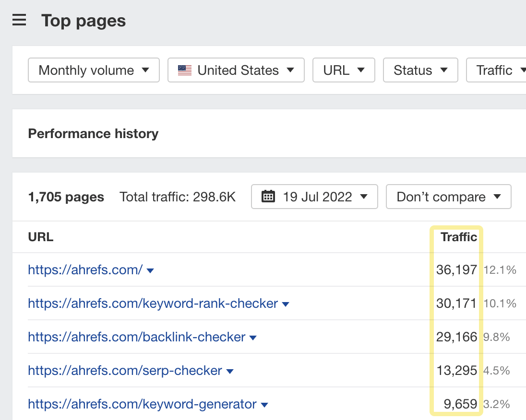
Task: Click the US flag icon
Action: [184, 70]
